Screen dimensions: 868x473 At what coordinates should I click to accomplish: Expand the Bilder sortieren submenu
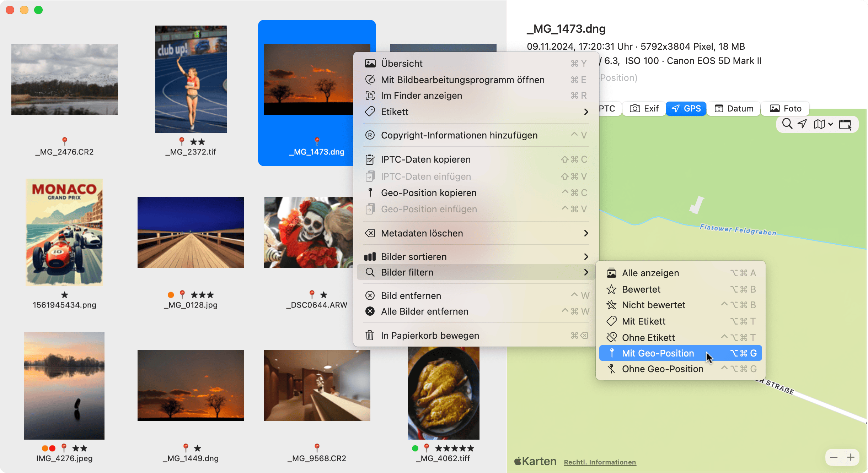pyautogui.click(x=476, y=257)
